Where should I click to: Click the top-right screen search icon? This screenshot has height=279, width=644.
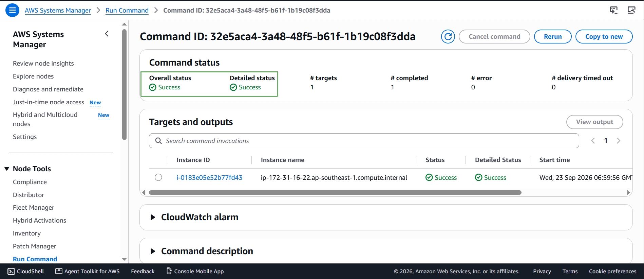[631, 10]
